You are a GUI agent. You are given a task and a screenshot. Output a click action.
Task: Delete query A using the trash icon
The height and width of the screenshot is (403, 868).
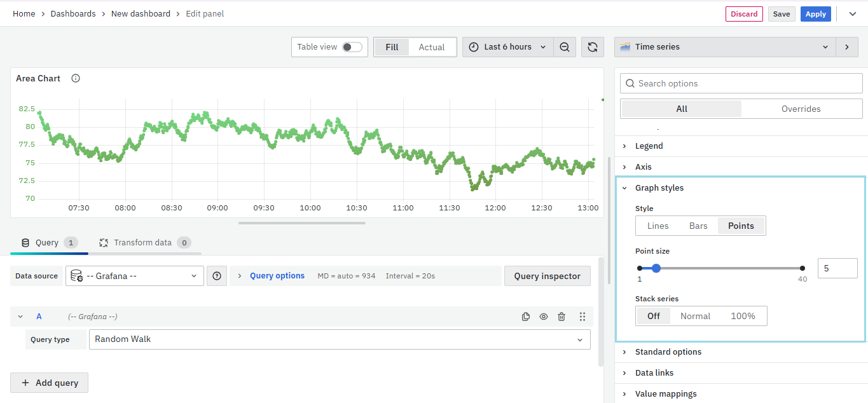[x=561, y=317]
